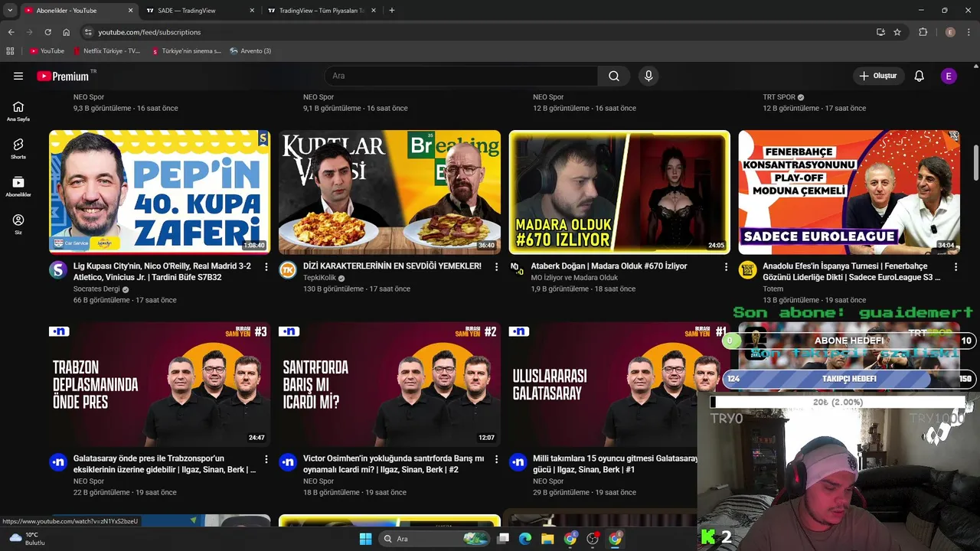Click the Chrome home button
980x551 pixels.
[66, 32]
